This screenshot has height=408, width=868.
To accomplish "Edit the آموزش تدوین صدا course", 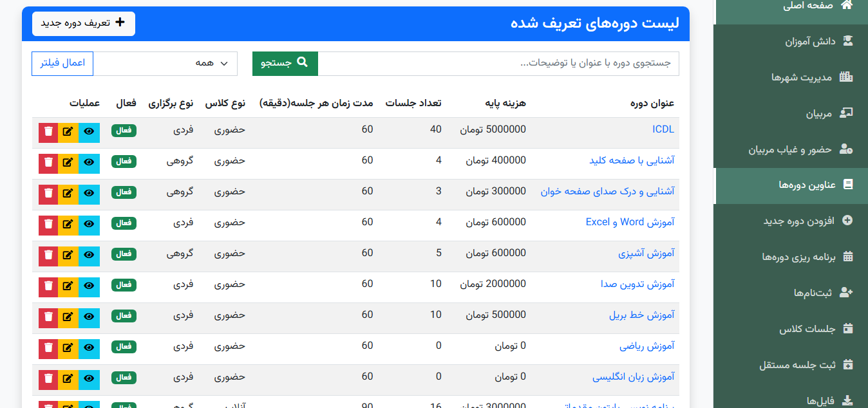I will tap(68, 287).
